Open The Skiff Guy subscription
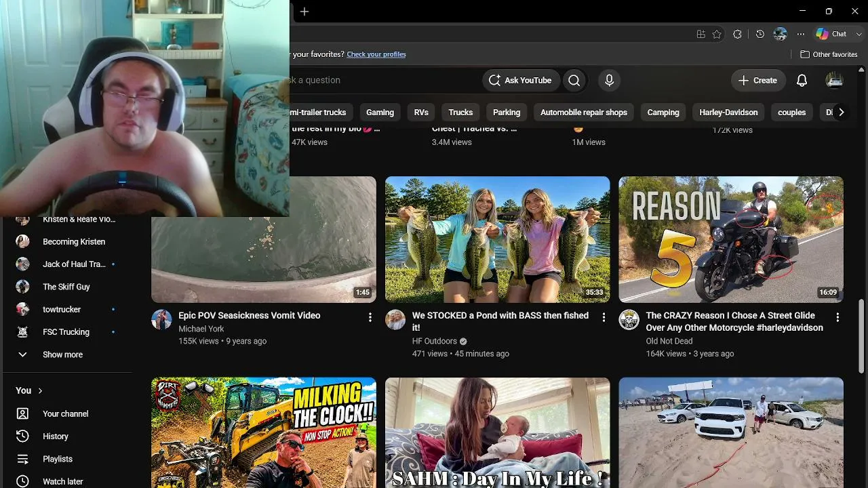 point(67,287)
